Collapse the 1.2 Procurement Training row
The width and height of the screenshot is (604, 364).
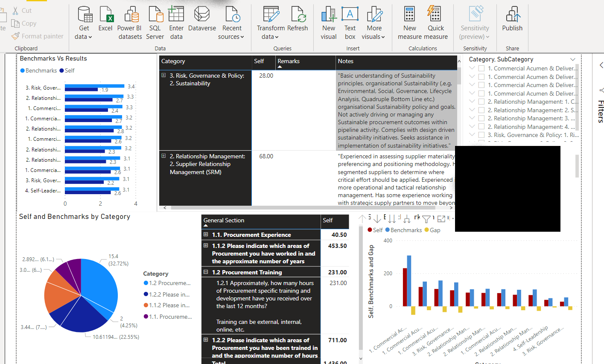[x=206, y=272]
